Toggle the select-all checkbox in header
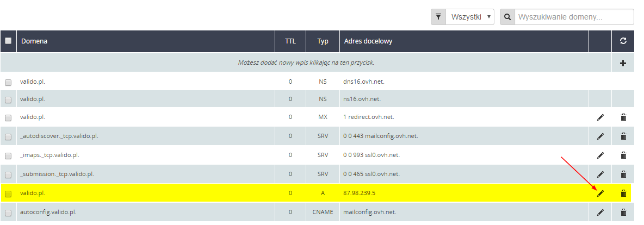Image resolution: width=644 pixels, height=225 pixels. point(8,41)
